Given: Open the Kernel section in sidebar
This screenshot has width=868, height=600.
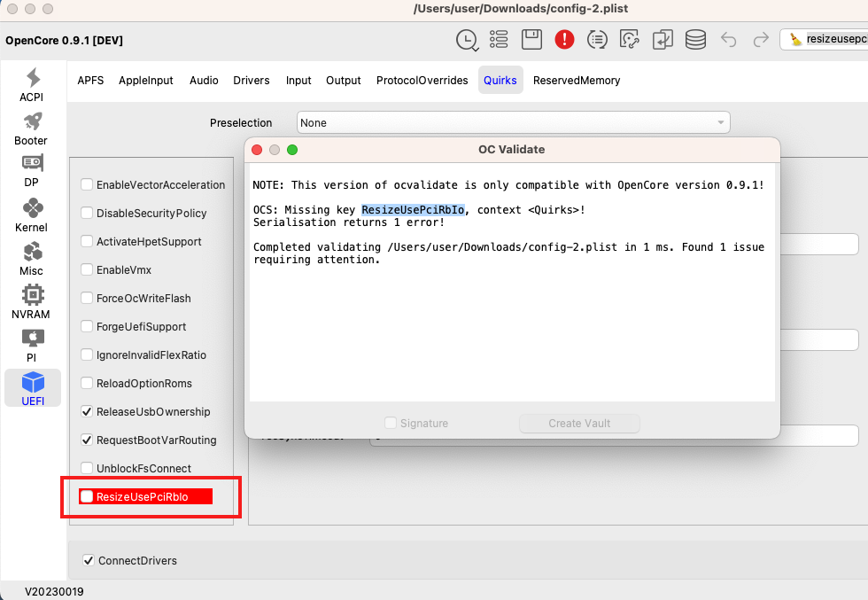Looking at the screenshot, I should [x=32, y=215].
